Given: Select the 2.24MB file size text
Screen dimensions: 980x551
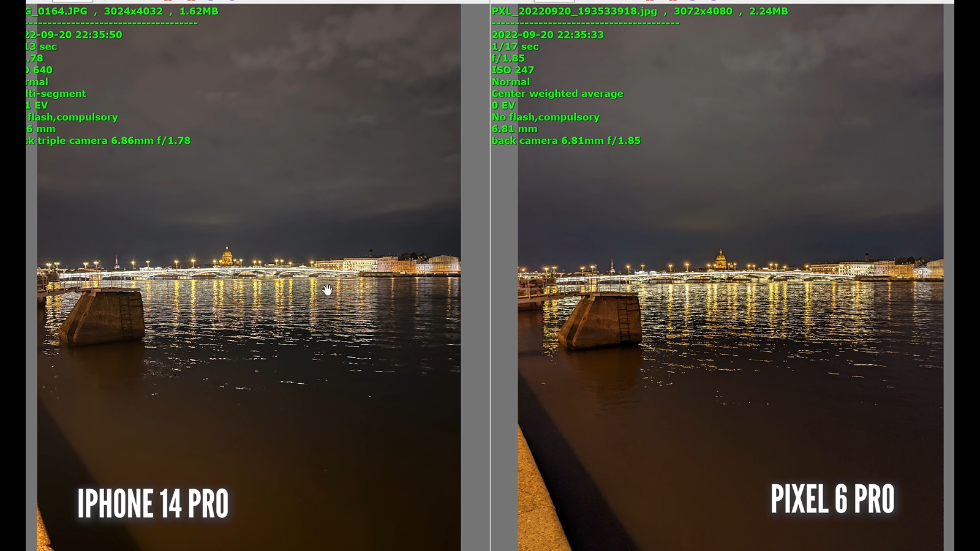Looking at the screenshot, I should point(768,11).
